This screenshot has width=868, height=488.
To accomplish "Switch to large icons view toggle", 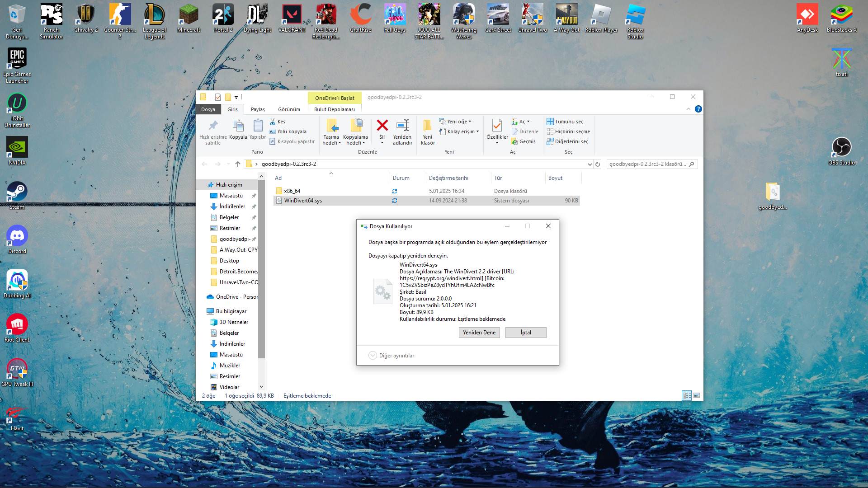I will click(x=697, y=395).
